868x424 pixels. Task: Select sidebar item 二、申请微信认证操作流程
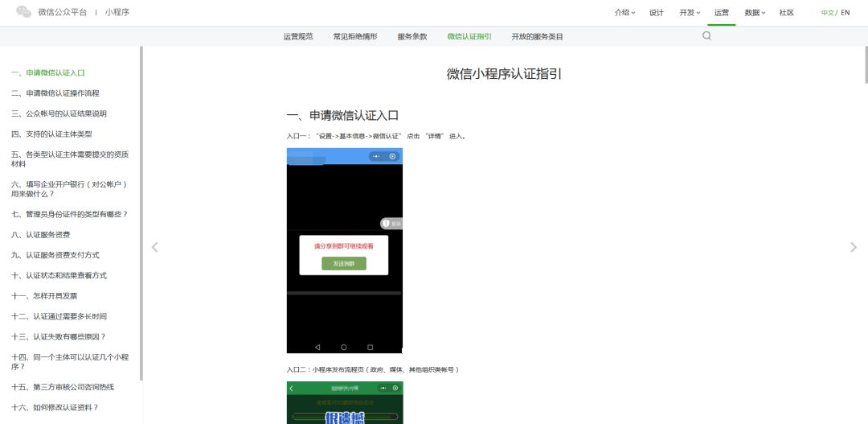pyautogui.click(x=55, y=93)
